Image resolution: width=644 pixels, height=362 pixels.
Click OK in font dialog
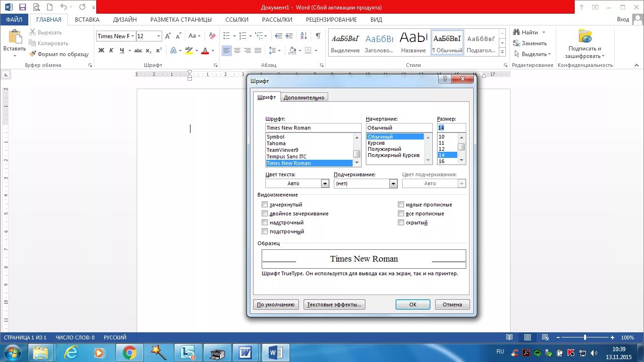(413, 304)
